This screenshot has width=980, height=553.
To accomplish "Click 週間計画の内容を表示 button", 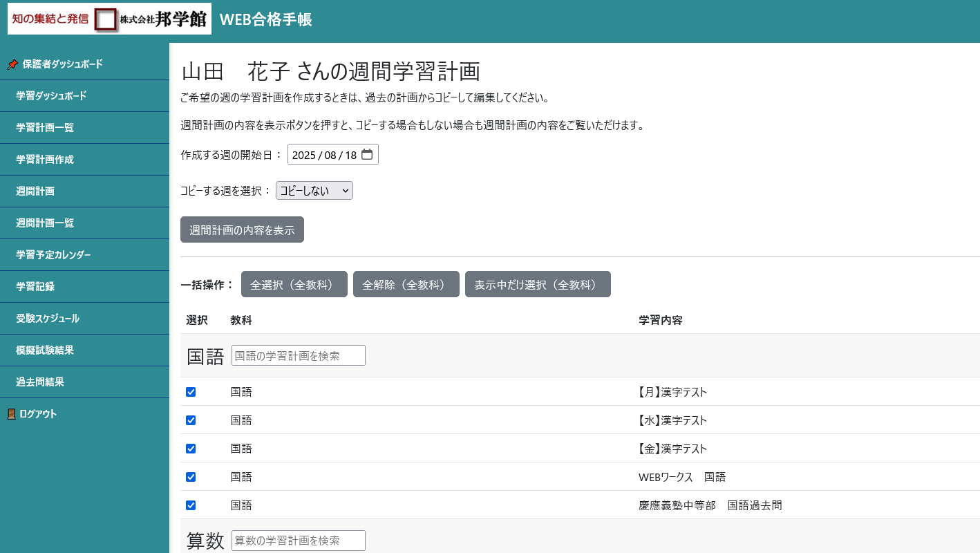I will coord(242,230).
